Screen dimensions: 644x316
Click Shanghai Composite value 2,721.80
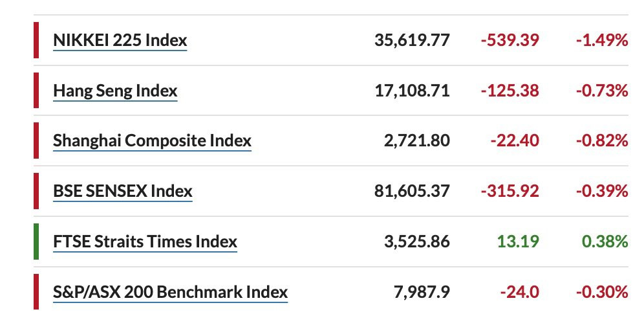(417, 141)
